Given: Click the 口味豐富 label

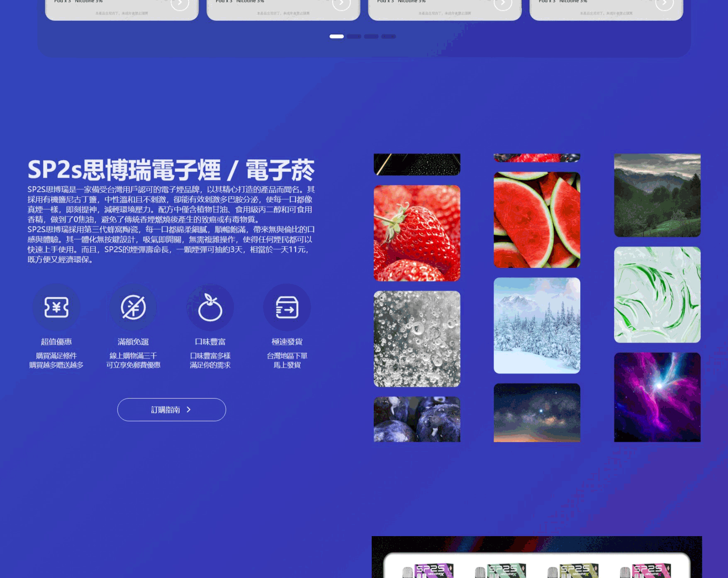Looking at the screenshot, I should tap(210, 342).
